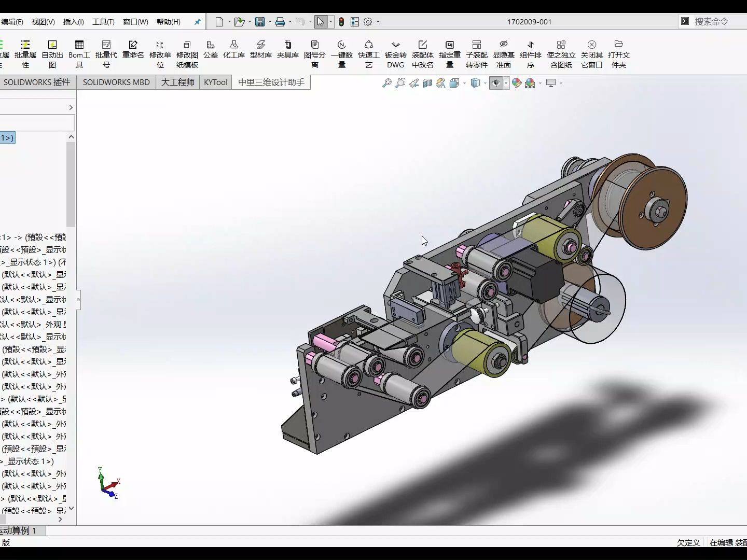Click the rebuild traffic light icon

tap(341, 22)
